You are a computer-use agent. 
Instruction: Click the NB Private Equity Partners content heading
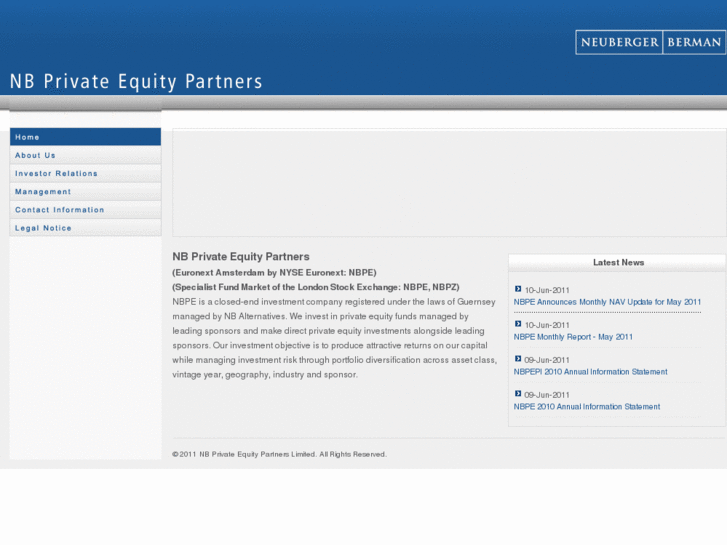(241, 256)
